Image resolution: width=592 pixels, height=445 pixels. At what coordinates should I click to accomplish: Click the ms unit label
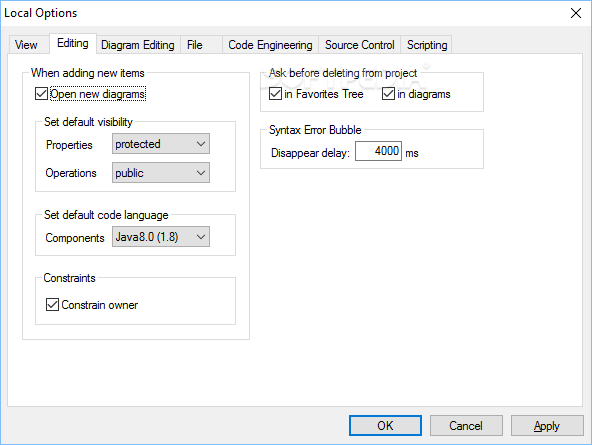tap(412, 153)
